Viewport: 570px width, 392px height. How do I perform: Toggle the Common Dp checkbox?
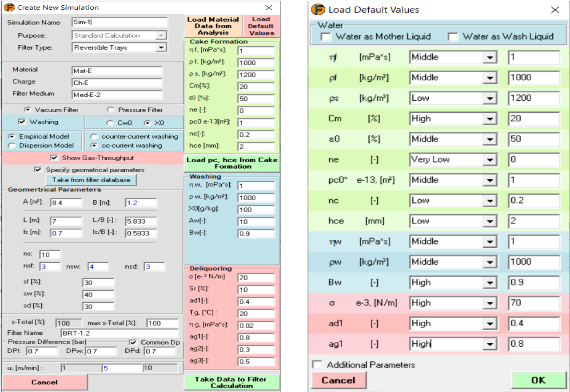click(x=133, y=342)
